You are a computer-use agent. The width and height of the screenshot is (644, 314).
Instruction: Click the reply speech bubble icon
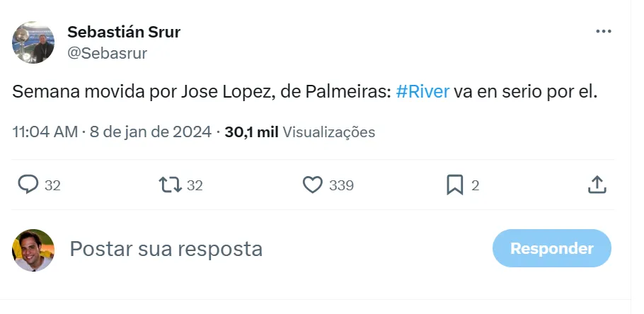pos(28,185)
